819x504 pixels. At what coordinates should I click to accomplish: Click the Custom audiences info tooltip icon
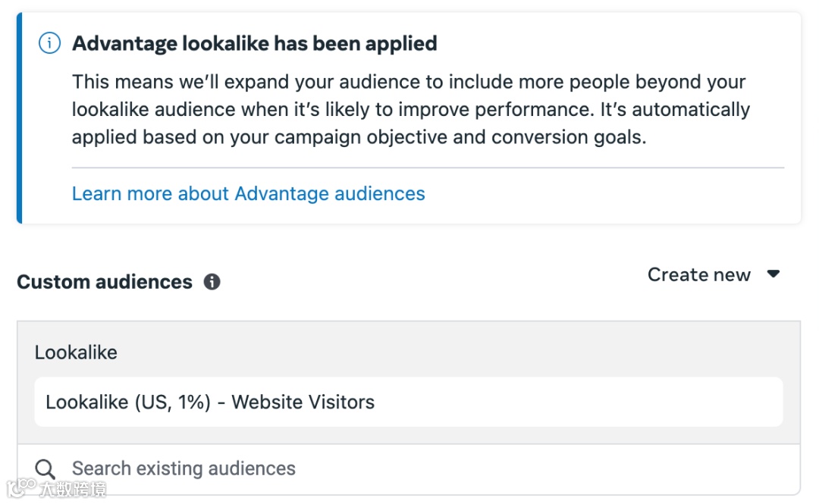pos(212,282)
